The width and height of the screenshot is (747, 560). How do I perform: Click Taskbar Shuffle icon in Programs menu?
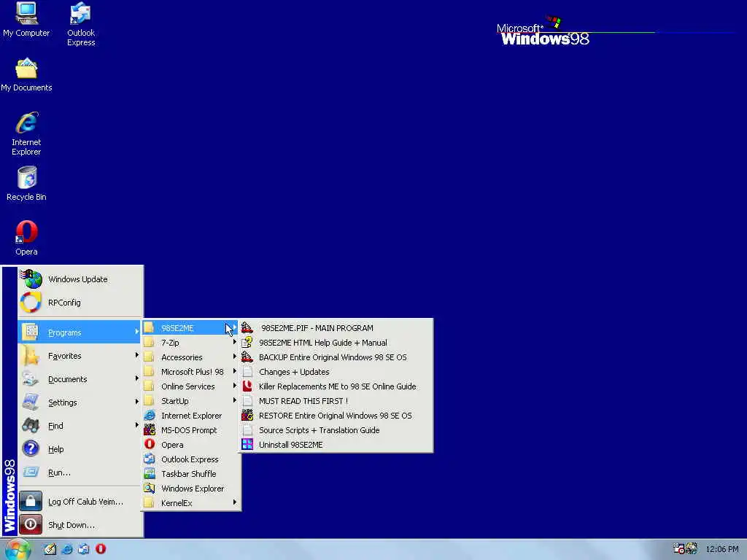coord(150,474)
